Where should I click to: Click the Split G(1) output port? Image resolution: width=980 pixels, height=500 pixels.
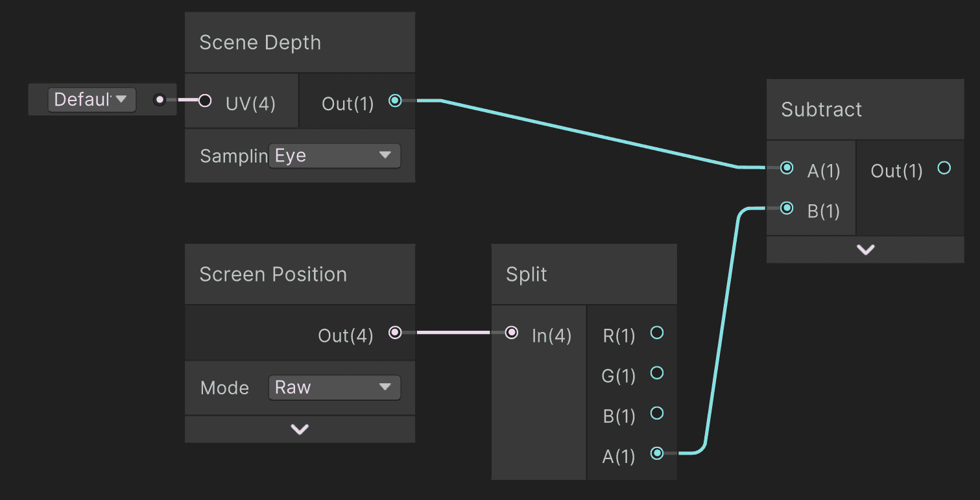657,373
